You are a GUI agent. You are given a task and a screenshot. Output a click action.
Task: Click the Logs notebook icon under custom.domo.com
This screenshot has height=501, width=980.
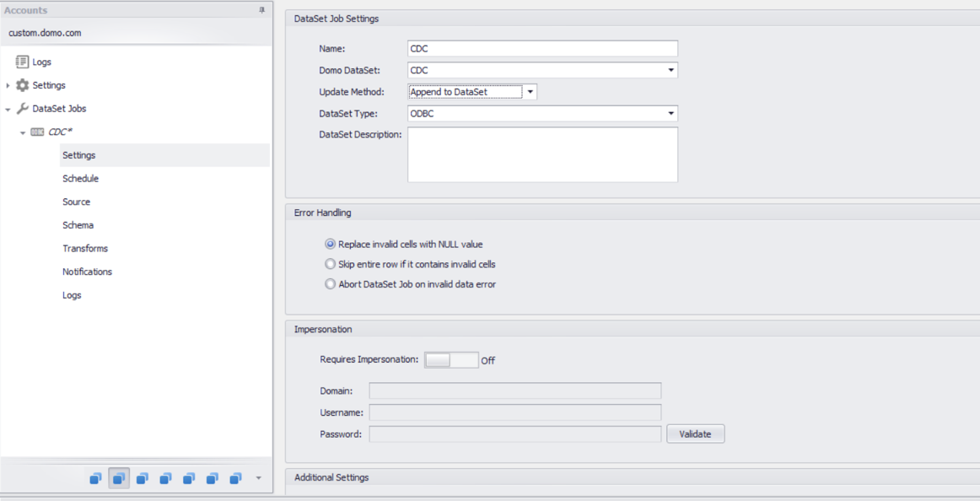tap(22, 62)
